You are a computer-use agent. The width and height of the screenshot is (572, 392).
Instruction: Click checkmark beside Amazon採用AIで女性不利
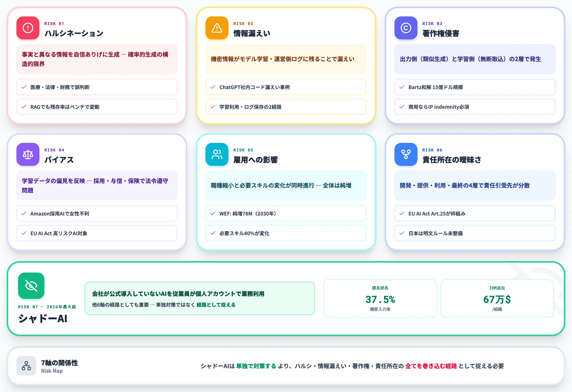[x=24, y=213]
